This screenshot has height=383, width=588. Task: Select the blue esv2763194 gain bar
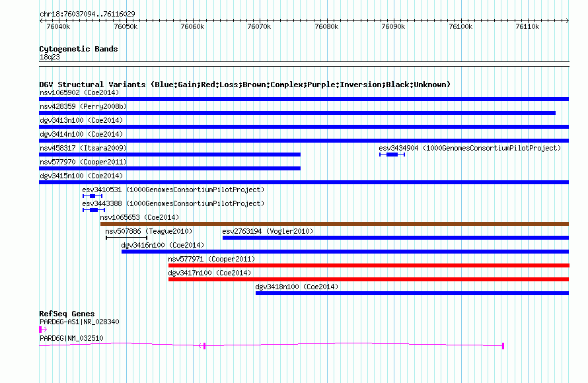(x=396, y=238)
